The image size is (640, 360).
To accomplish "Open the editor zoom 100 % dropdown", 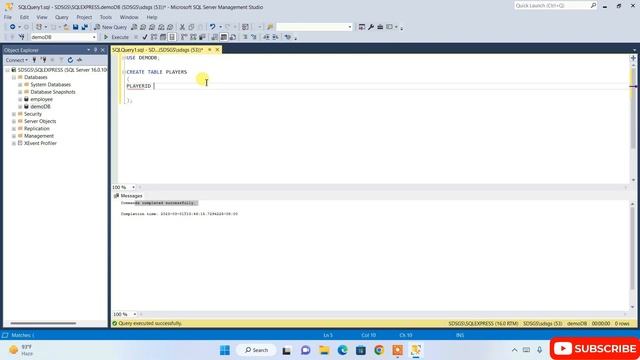I will tap(133, 187).
